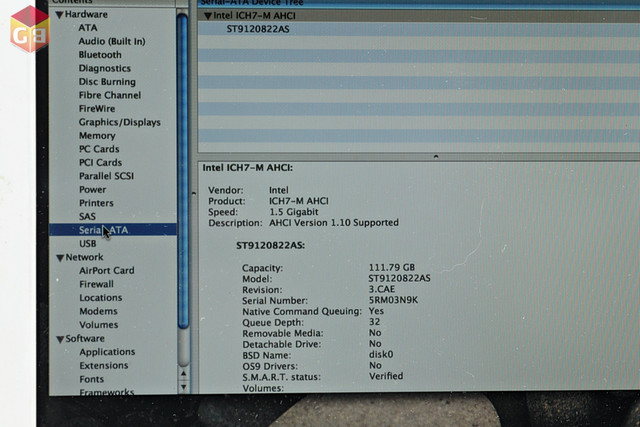Click the Revision value 3.CAE
The width and height of the screenshot is (640, 427).
(x=382, y=289)
